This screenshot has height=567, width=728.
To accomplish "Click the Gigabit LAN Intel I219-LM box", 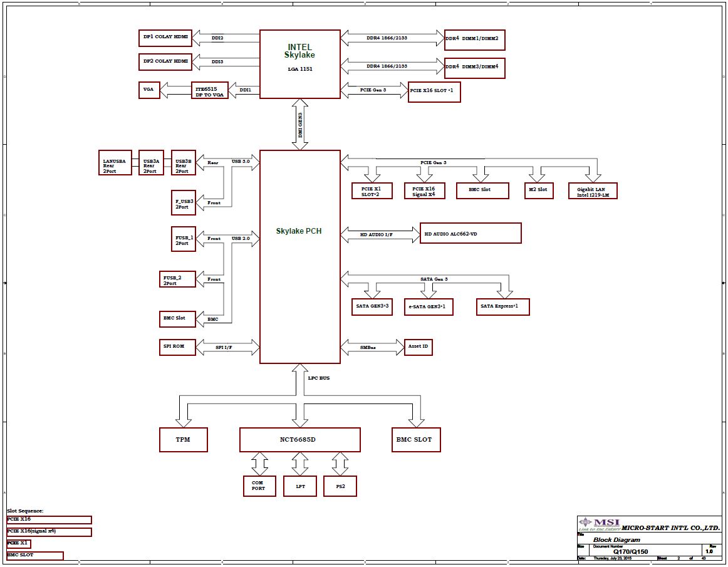I will [593, 190].
